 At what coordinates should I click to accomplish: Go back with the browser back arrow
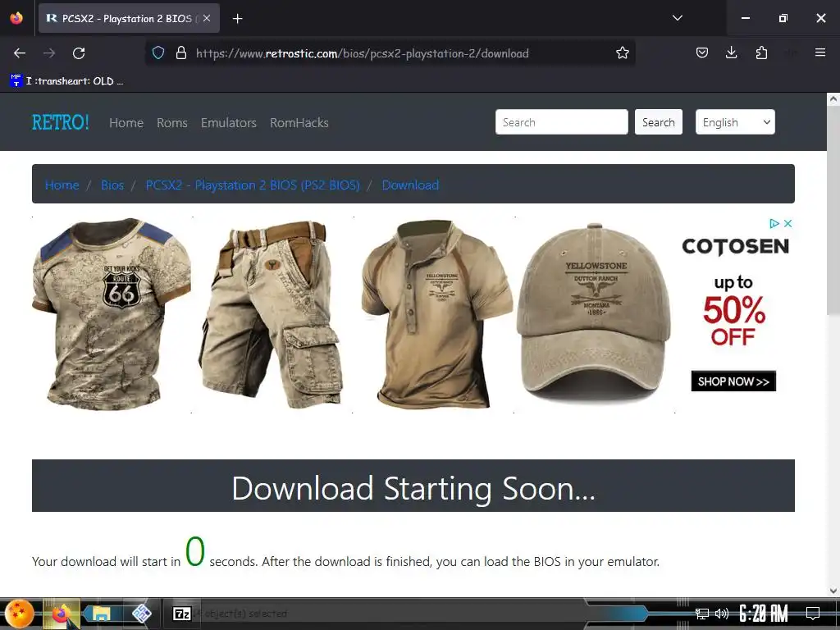[20, 53]
